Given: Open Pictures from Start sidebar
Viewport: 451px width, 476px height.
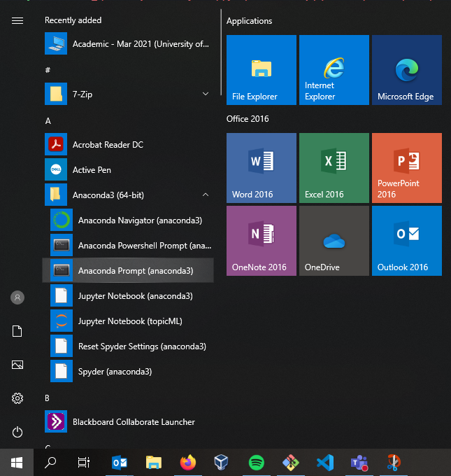Looking at the screenshot, I should tap(17, 365).
